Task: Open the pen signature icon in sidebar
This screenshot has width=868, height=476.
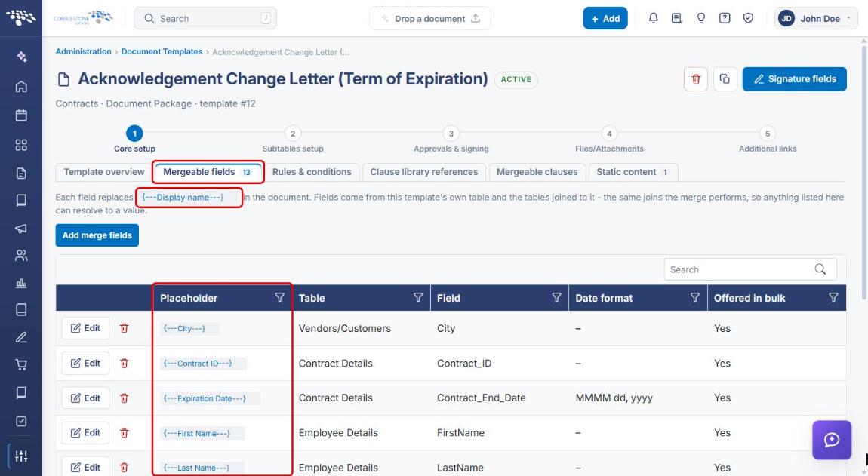Action: pyautogui.click(x=21, y=337)
